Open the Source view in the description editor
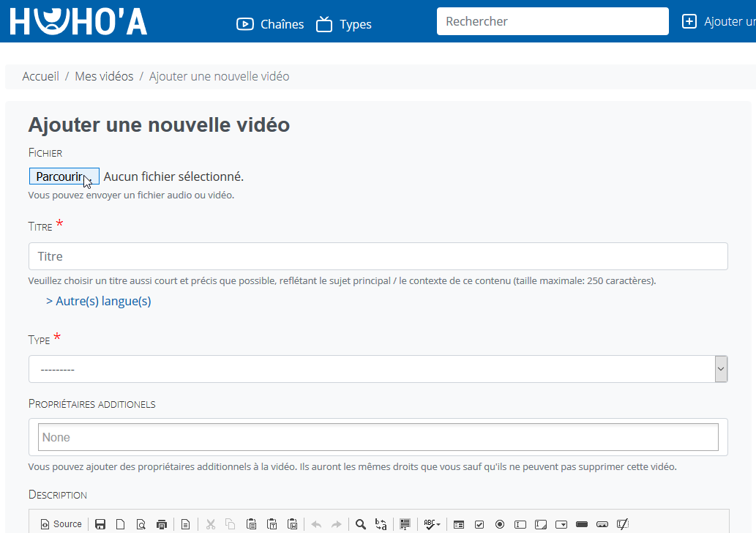The height and width of the screenshot is (533, 756). tap(60, 524)
